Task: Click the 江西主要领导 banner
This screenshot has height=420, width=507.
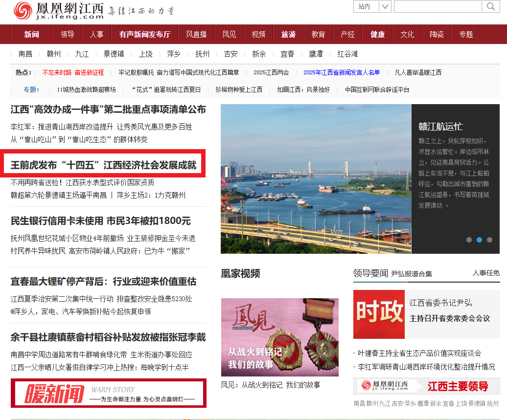Action: coord(426,386)
